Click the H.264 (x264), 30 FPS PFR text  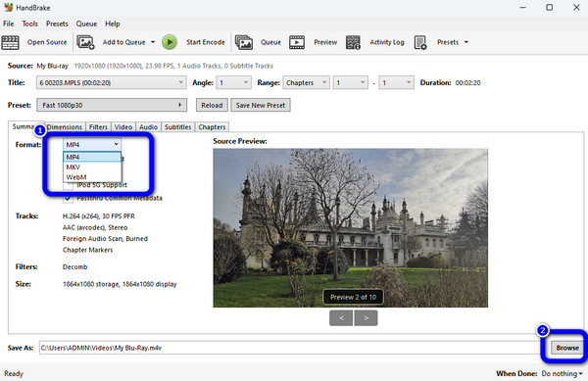tap(99, 216)
